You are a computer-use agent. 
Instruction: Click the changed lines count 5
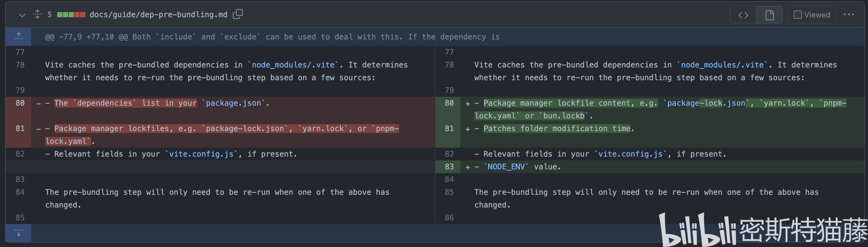[x=50, y=15]
